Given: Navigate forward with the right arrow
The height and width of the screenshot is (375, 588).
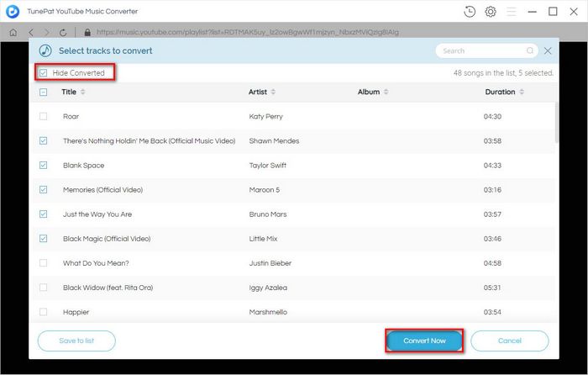Looking at the screenshot, I should [x=47, y=32].
